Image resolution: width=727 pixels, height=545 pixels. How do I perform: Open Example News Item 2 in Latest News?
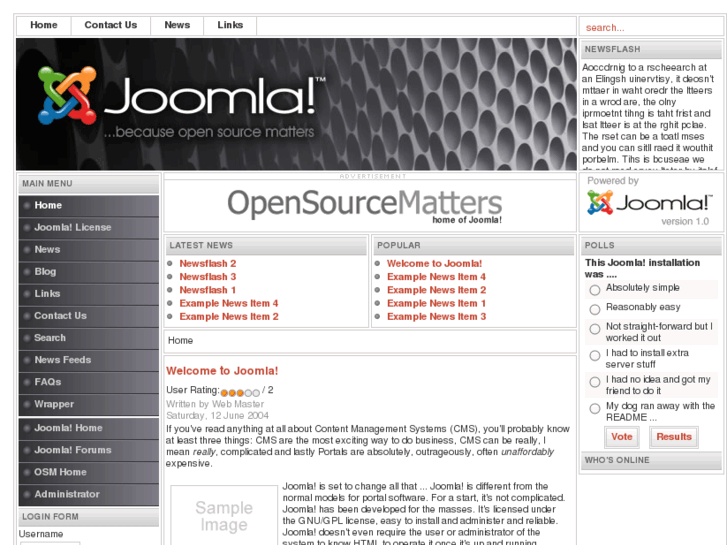tap(229, 317)
